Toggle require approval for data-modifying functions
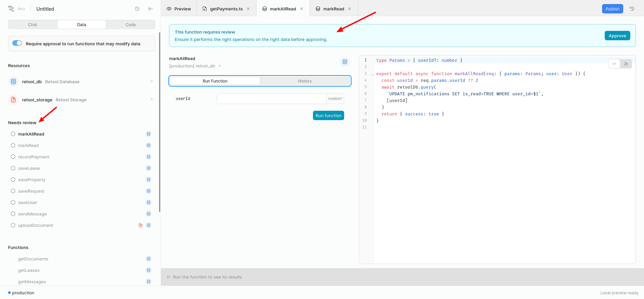The image size is (644, 299). pos(17,43)
